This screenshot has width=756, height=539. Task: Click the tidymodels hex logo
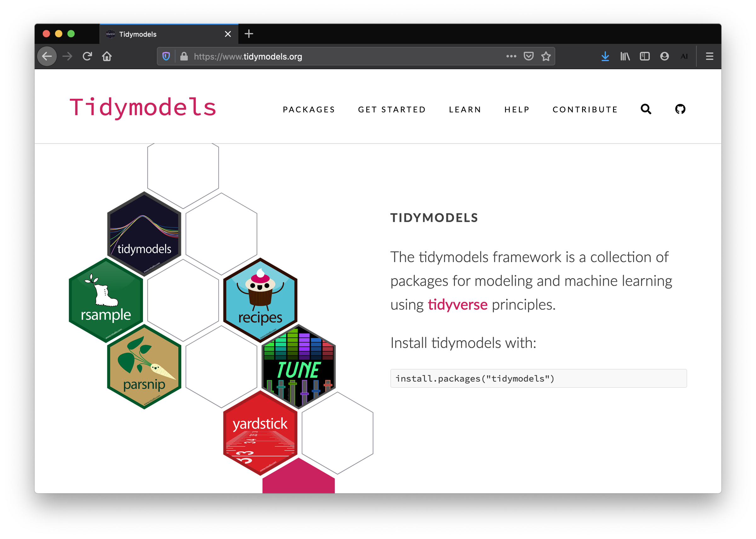144,232
